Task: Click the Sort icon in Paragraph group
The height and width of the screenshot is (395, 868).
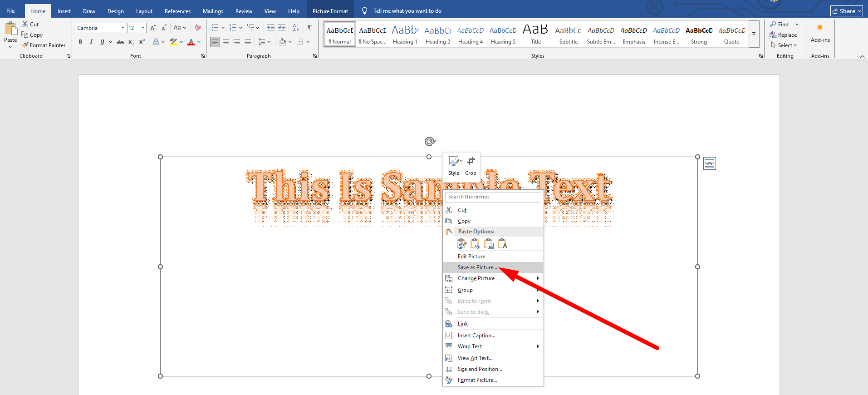Action: [296, 28]
